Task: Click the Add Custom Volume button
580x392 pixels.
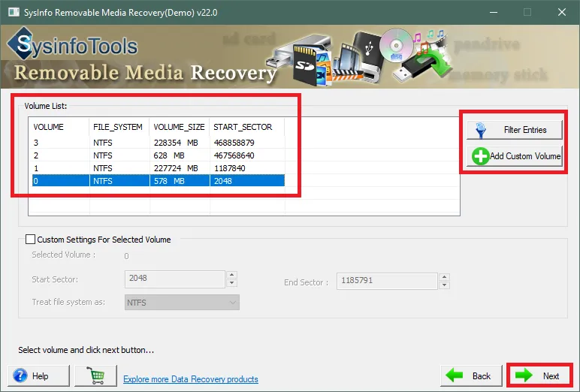Action: tap(514, 156)
